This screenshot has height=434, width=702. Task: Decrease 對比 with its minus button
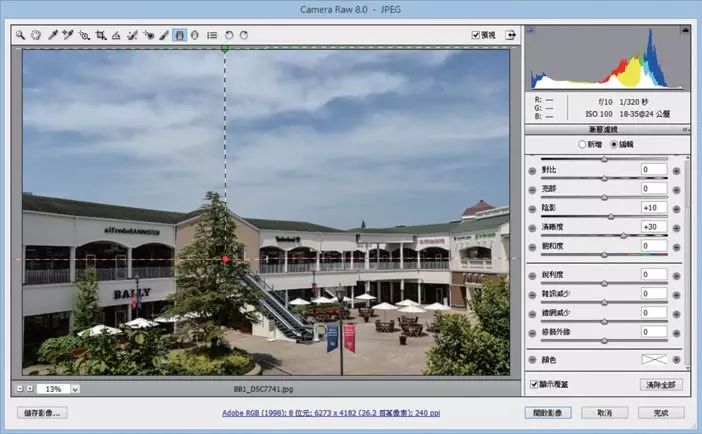click(x=532, y=171)
